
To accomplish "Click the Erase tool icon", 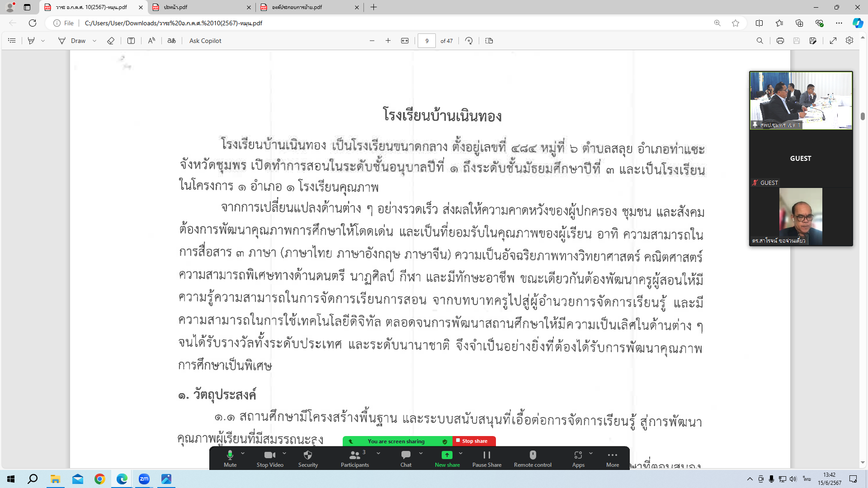I will pyautogui.click(x=111, y=41).
